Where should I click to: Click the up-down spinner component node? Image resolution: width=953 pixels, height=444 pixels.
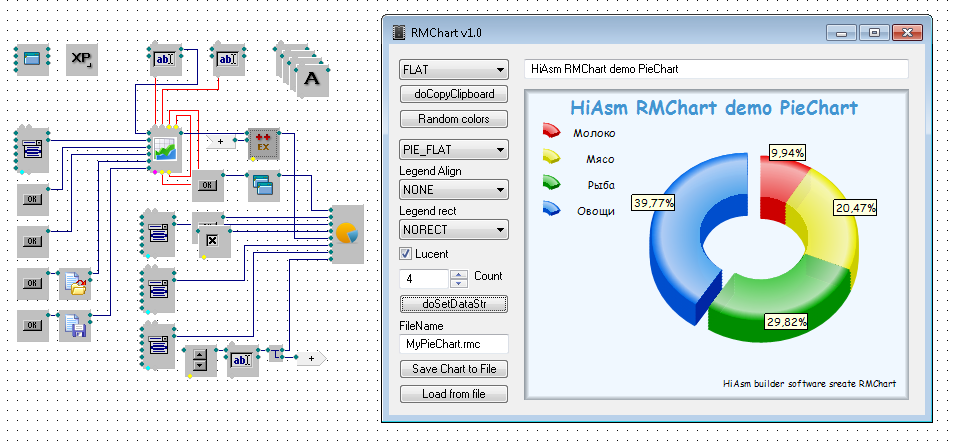click(x=201, y=360)
